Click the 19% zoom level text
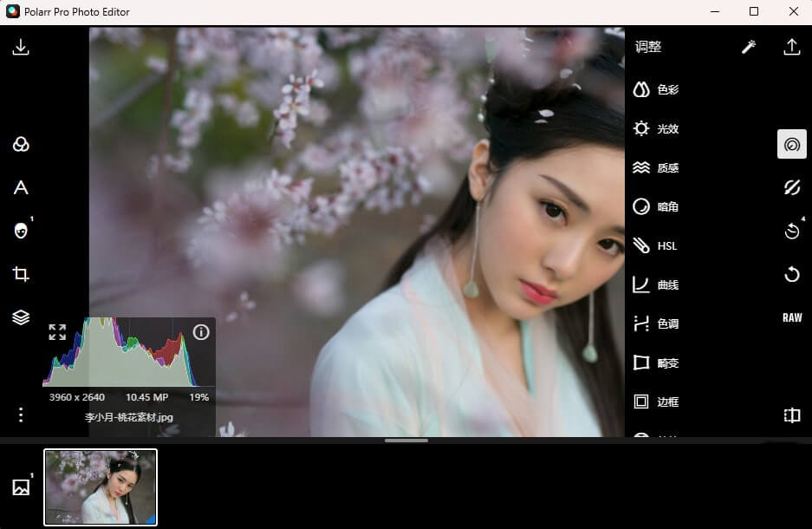The image size is (812, 529). [x=198, y=397]
